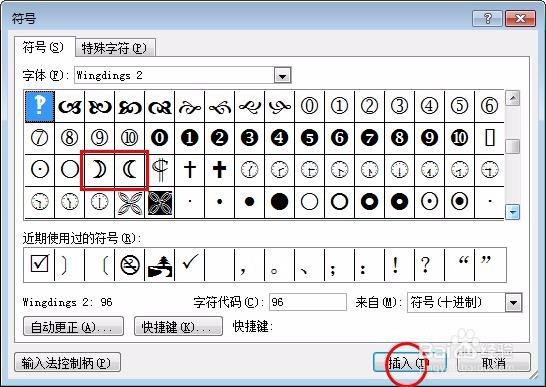Choose the black circled 5 symbol
Viewport: 546px width, 387px height.
tap(309, 138)
